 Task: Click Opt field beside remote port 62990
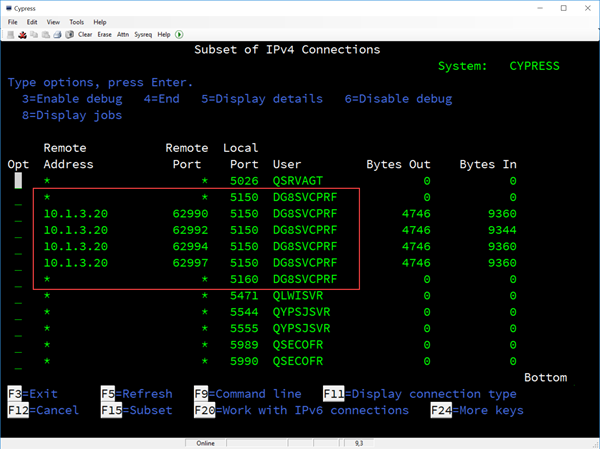pyautogui.click(x=18, y=214)
